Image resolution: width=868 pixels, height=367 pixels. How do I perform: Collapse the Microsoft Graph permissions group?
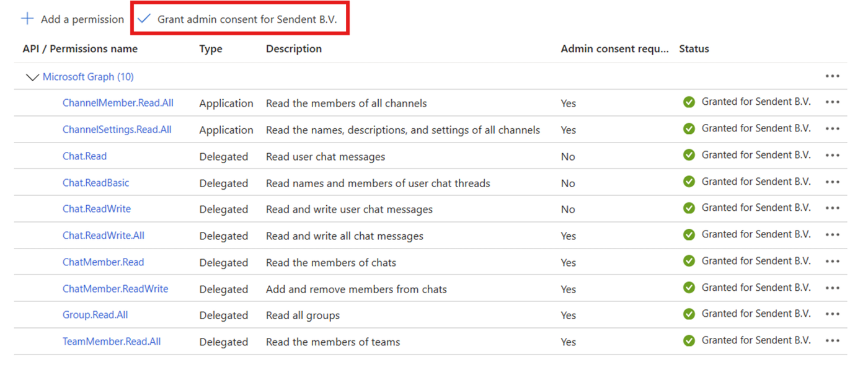[x=32, y=77]
